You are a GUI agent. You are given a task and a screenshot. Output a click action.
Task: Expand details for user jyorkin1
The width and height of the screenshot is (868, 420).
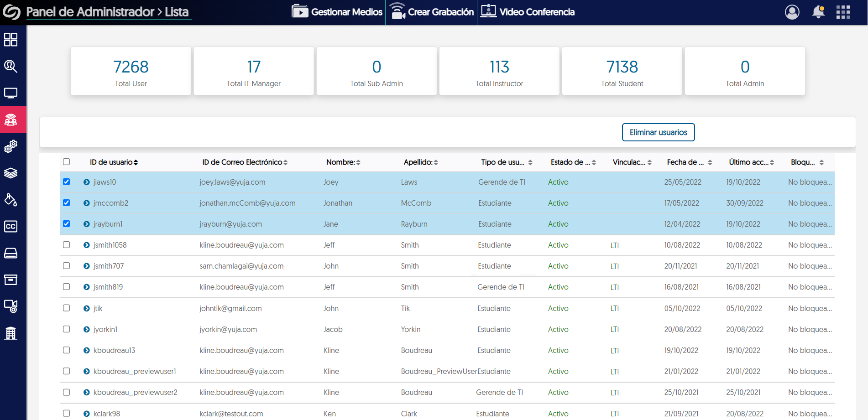(87, 330)
